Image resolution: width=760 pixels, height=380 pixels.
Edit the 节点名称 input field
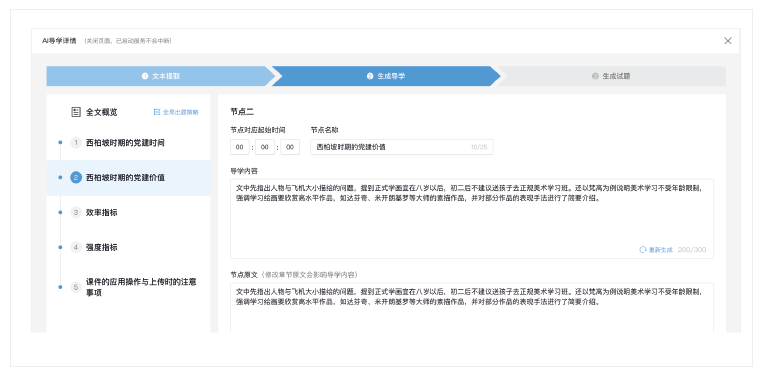coord(402,147)
